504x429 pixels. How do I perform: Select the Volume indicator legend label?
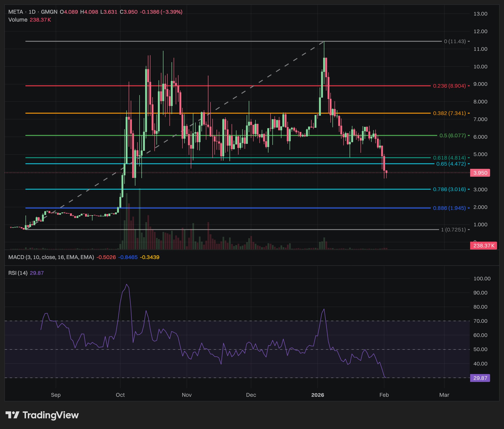coord(18,20)
